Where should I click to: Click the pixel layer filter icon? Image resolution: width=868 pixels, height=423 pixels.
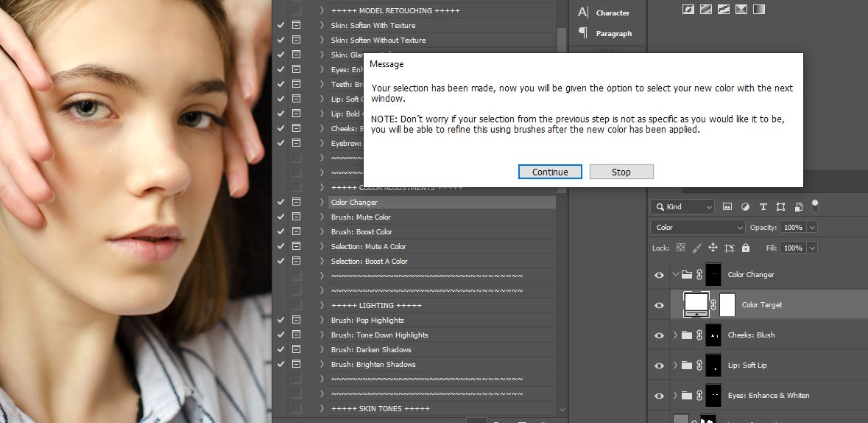pyautogui.click(x=727, y=207)
